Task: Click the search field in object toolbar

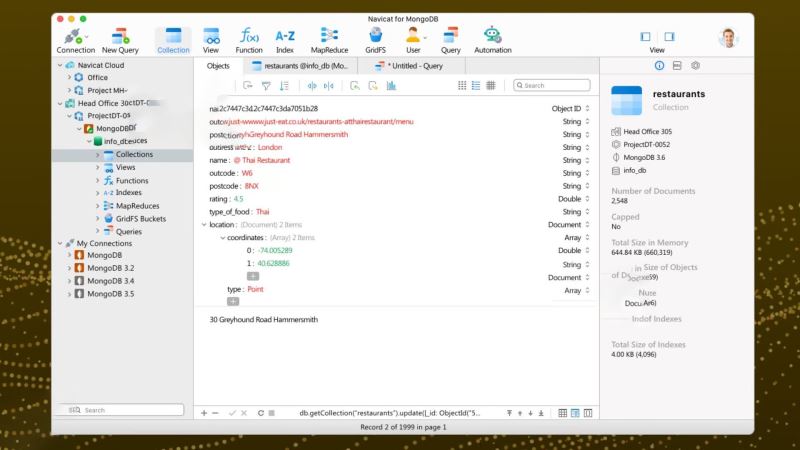Action: [552, 85]
